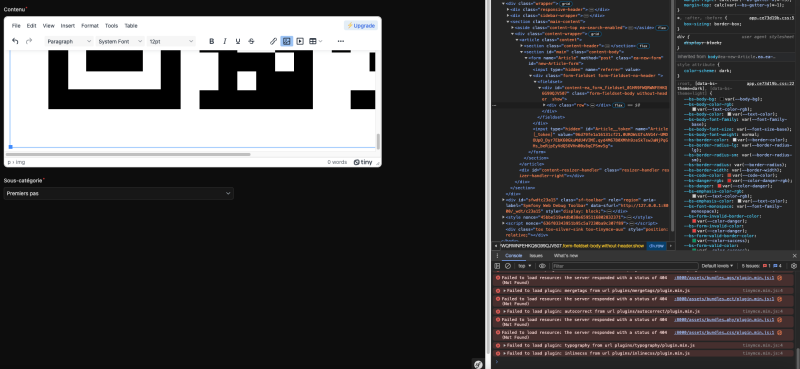Viewport: 800px width, 369px height.
Task: Open the Table menu in editor
Action: click(131, 26)
